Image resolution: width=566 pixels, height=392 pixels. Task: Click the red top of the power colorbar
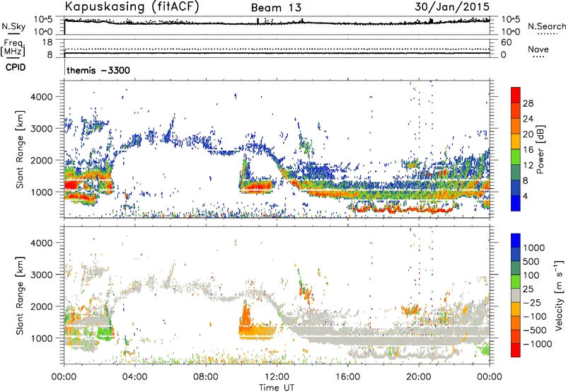tap(516, 95)
